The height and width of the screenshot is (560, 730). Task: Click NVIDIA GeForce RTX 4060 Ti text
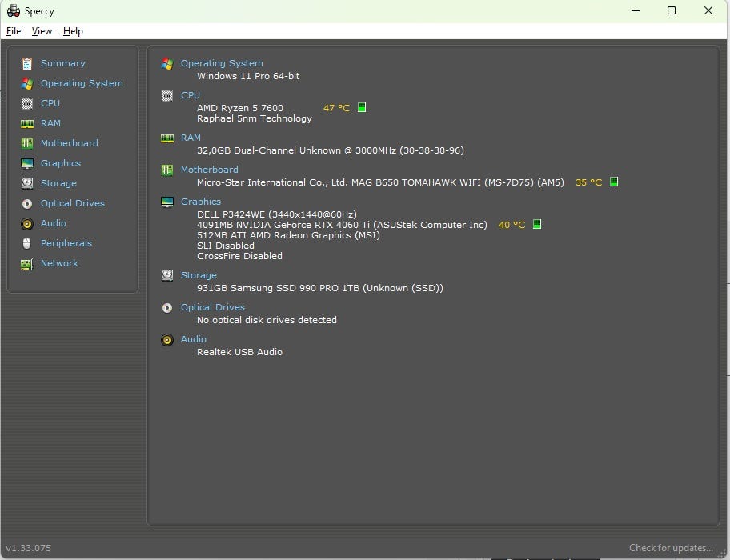click(343, 225)
